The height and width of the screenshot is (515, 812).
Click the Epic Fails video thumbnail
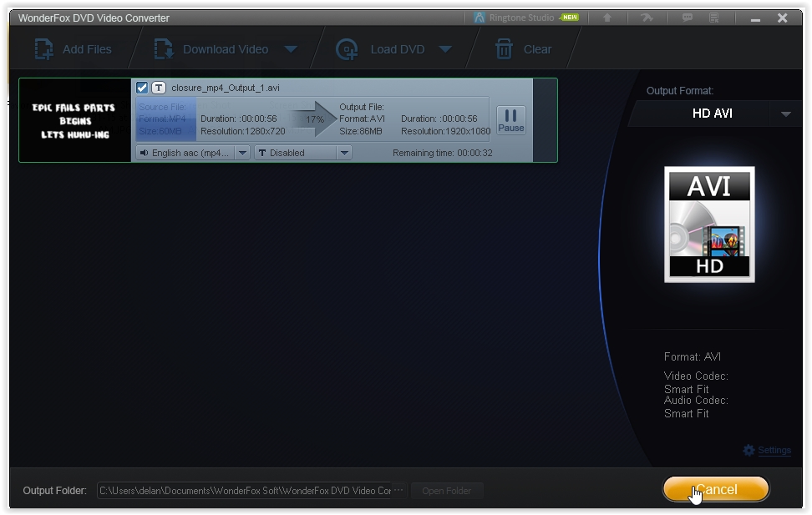coord(75,120)
